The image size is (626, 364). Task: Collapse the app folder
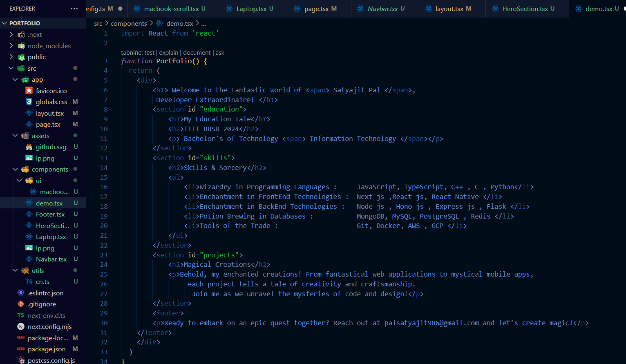pyautogui.click(x=15, y=80)
